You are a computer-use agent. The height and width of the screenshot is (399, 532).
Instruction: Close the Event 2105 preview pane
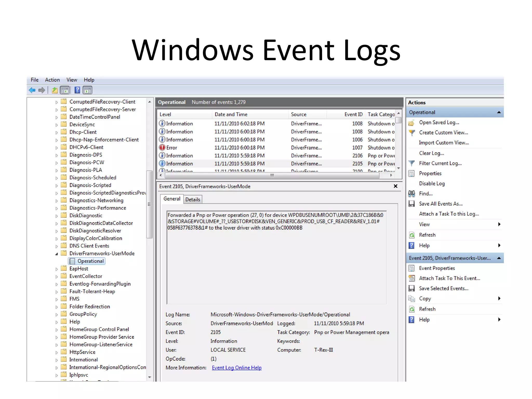pos(396,186)
